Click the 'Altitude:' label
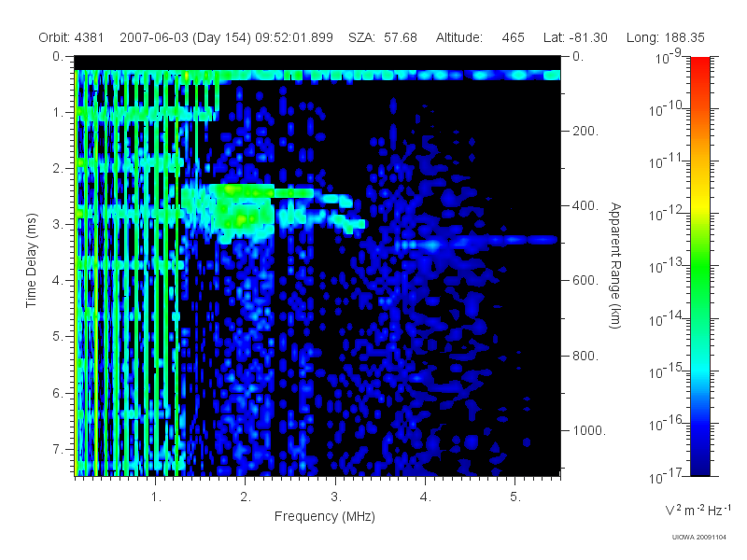This screenshot has width=747, height=560. click(458, 37)
